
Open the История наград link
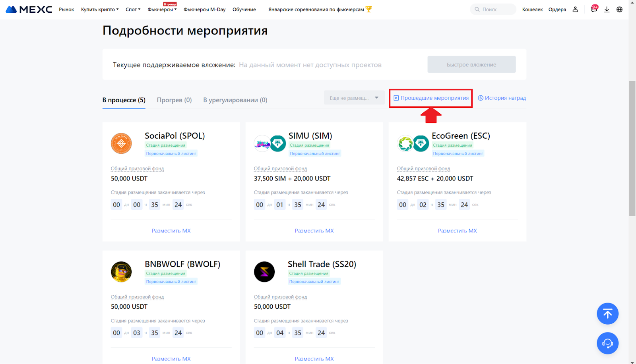point(502,98)
